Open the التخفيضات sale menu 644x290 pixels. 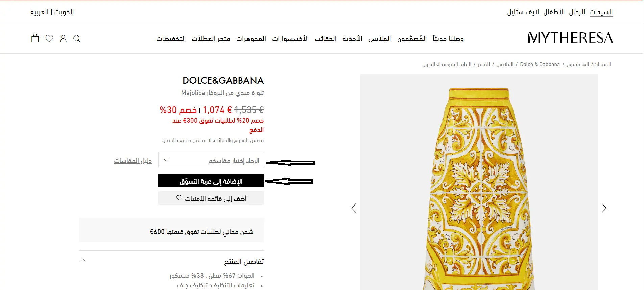click(171, 39)
